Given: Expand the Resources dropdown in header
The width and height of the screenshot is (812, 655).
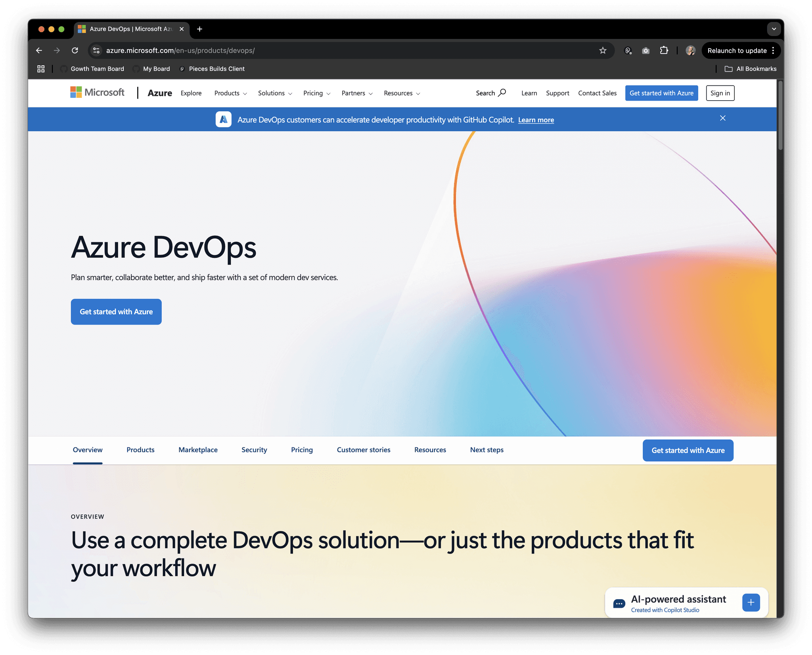Looking at the screenshot, I should [x=402, y=93].
